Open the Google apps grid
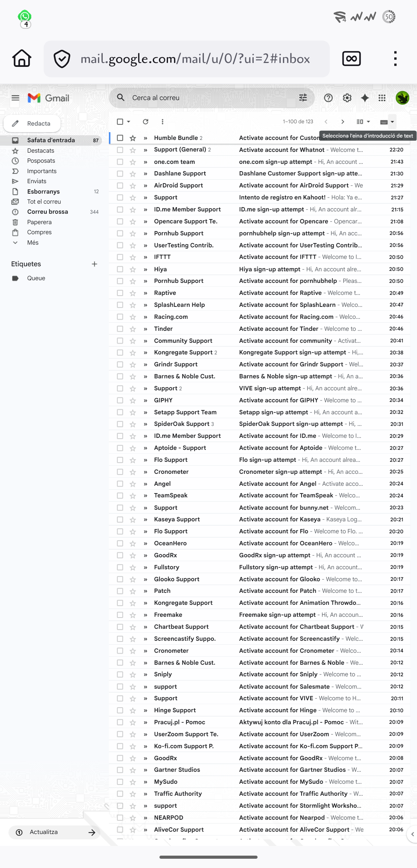This screenshot has height=868, width=417. [382, 98]
